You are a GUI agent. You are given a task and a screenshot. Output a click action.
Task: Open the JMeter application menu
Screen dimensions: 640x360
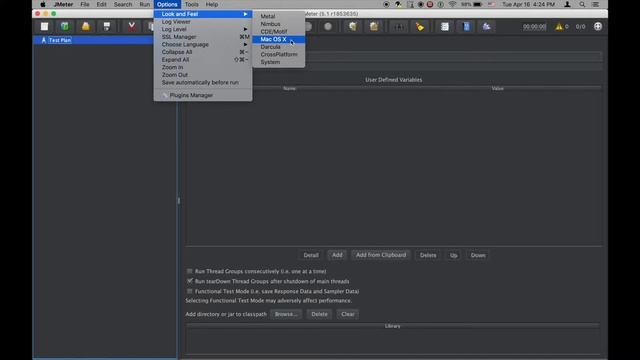pyautogui.click(x=64, y=4)
